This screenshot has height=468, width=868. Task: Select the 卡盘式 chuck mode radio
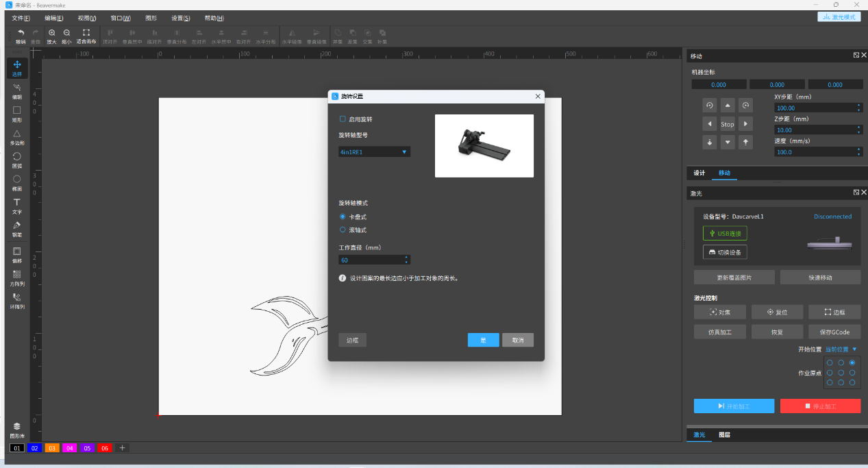[343, 217]
